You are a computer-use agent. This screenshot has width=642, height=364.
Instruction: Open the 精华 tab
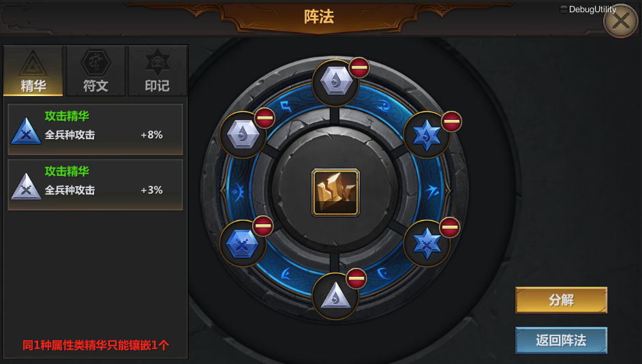(x=33, y=71)
